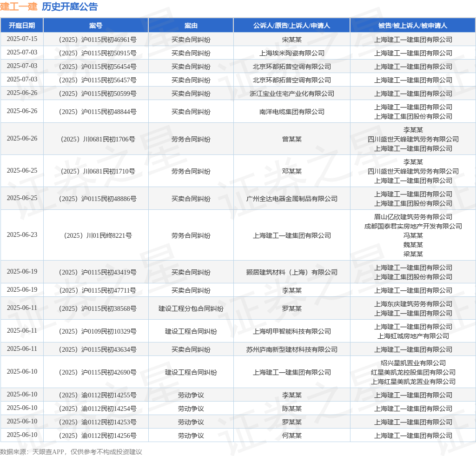
Task: Select plaintiff 宋某某
Action: pyautogui.click(x=292, y=40)
